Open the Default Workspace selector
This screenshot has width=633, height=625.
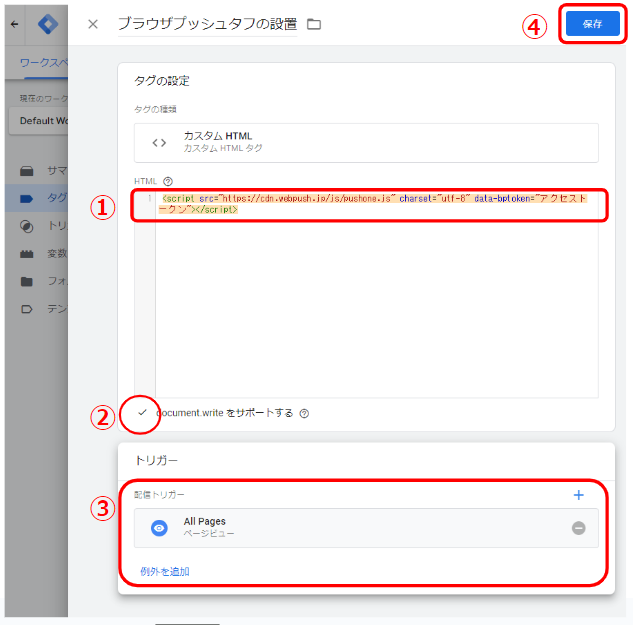click(x=39, y=121)
